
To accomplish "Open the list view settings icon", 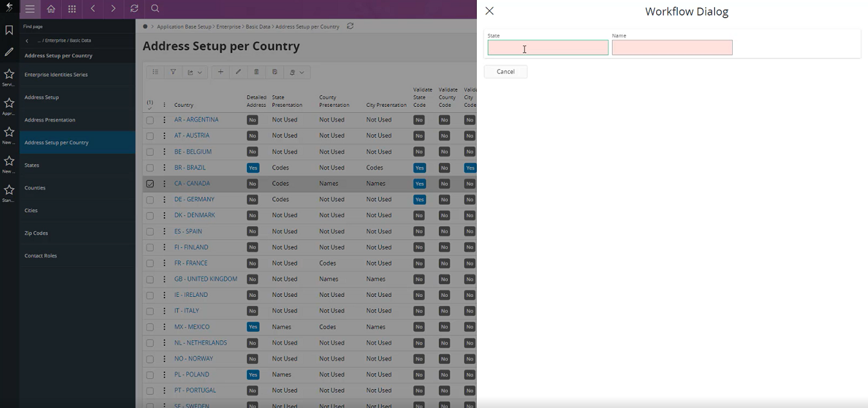I will tap(155, 72).
